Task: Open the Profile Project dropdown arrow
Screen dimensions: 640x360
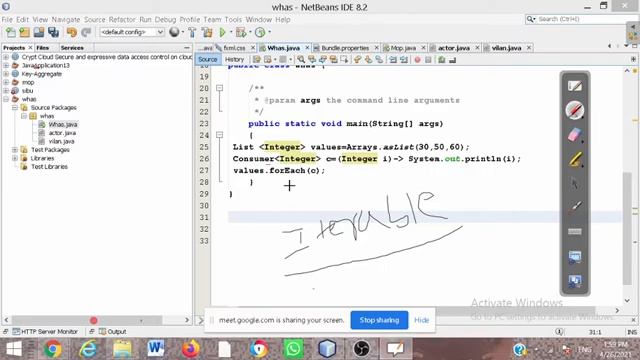Action: [x=269, y=32]
